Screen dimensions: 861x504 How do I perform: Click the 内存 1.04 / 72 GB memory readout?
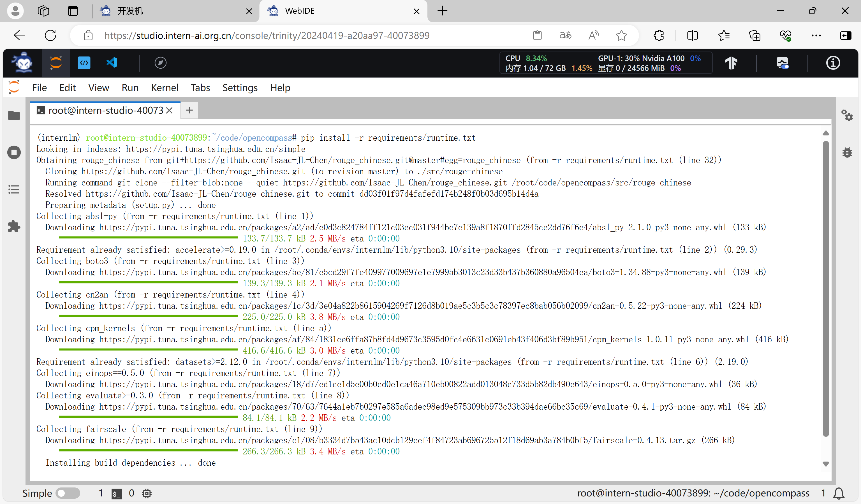[x=535, y=68]
